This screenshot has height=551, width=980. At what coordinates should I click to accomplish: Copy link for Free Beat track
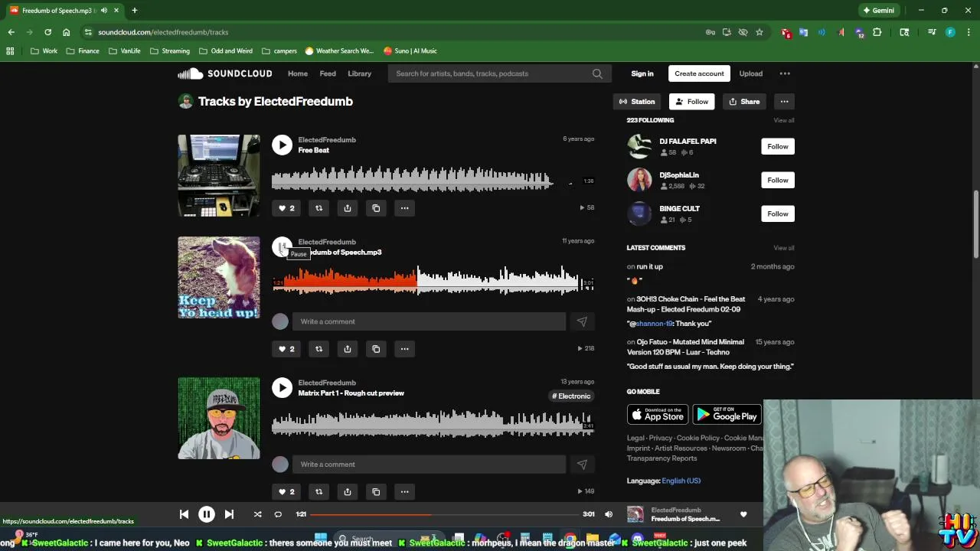(376, 208)
